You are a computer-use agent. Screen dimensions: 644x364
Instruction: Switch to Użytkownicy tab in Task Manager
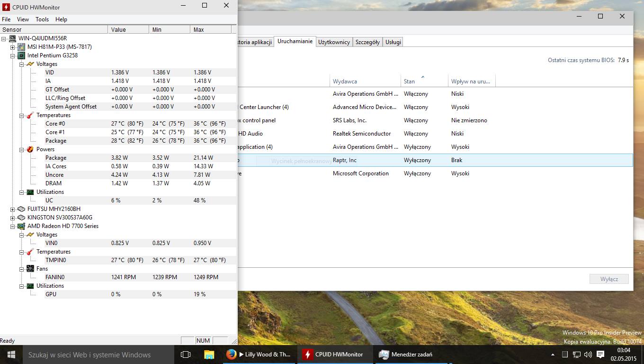pyautogui.click(x=334, y=42)
